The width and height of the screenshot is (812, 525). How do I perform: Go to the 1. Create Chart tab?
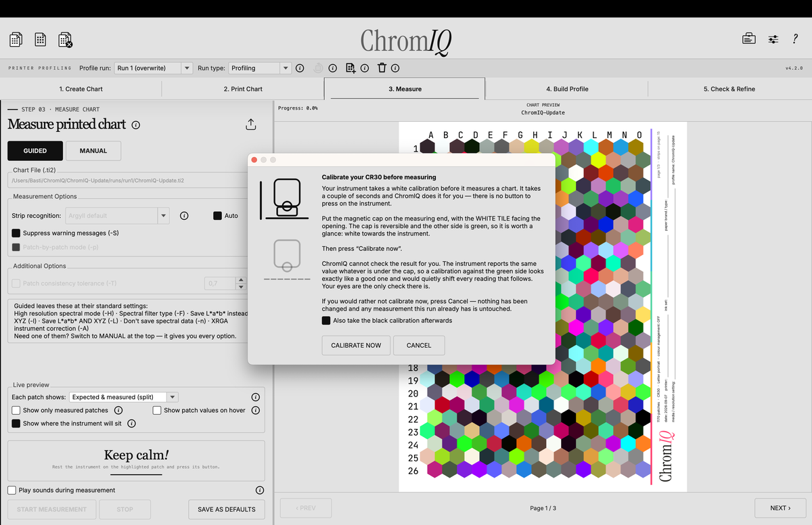[81, 89]
